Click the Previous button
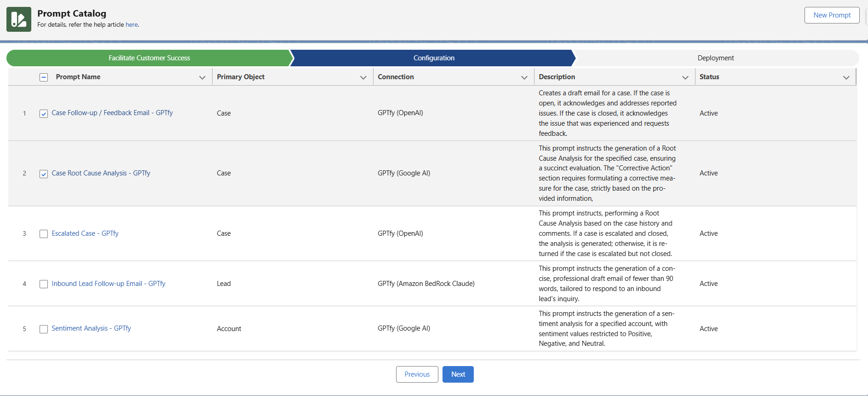868x396 pixels. (417, 374)
